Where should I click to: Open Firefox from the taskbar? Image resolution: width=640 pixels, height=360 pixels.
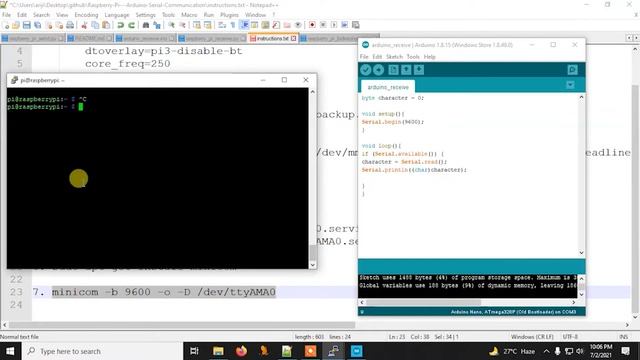point(241,351)
